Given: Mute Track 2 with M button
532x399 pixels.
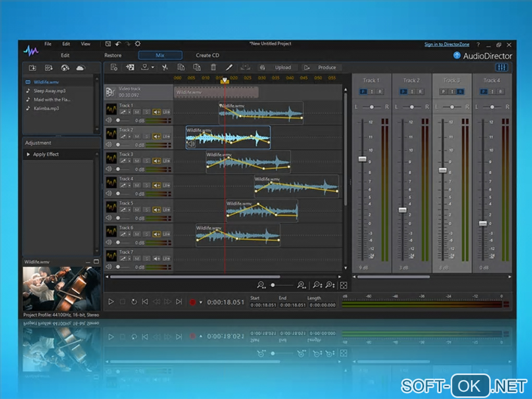Looking at the screenshot, I should 137,137.
